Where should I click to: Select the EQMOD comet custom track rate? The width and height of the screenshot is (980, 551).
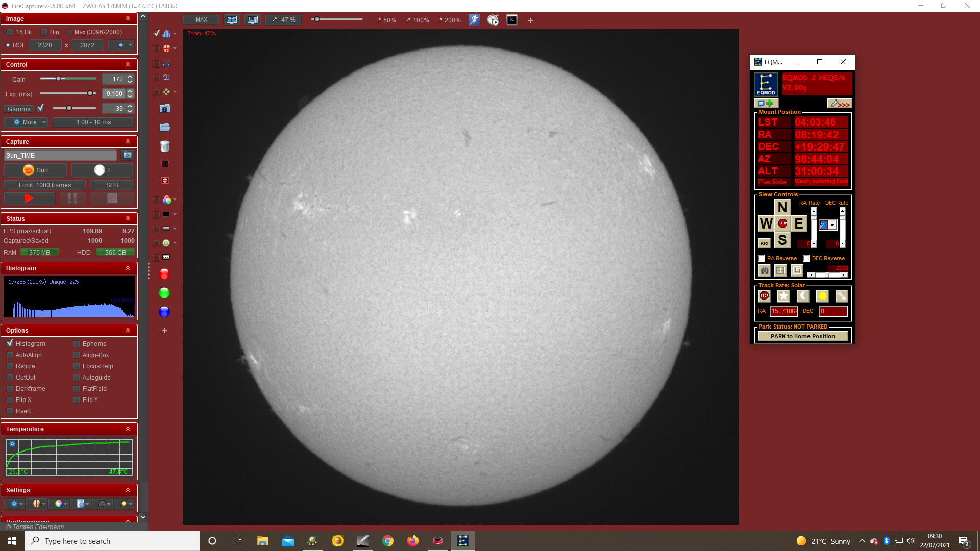[x=842, y=296]
